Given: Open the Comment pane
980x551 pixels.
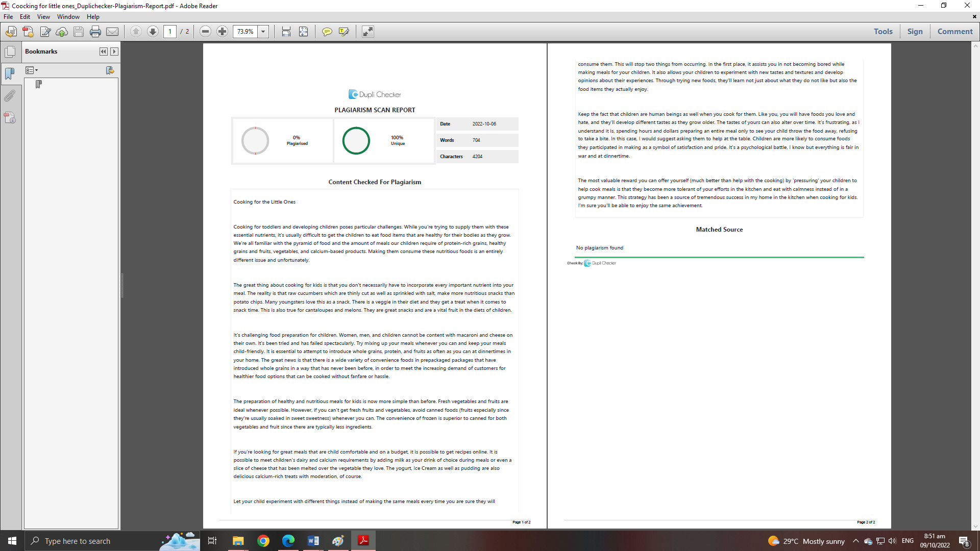Looking at the screenshot, I should point(954,32).
